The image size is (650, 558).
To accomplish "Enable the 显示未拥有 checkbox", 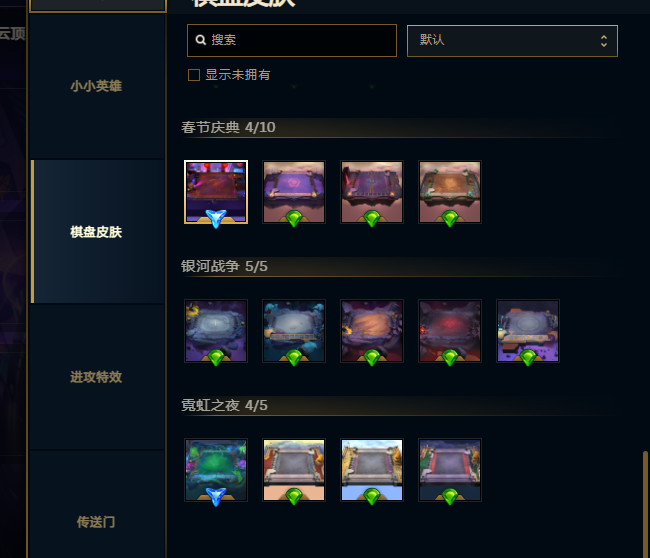I will click(x=194, y=75).
